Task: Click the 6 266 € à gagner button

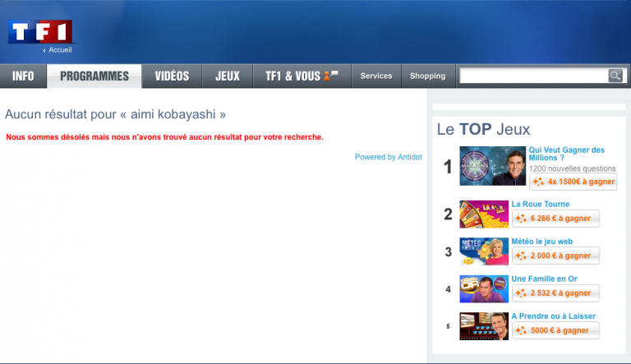Action: [x=555, y=219]
